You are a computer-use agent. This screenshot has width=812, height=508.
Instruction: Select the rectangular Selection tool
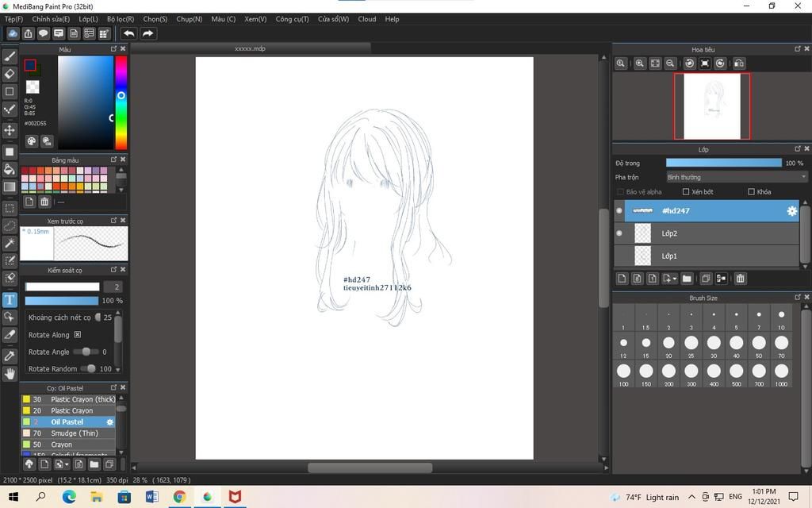click(10, 209)
